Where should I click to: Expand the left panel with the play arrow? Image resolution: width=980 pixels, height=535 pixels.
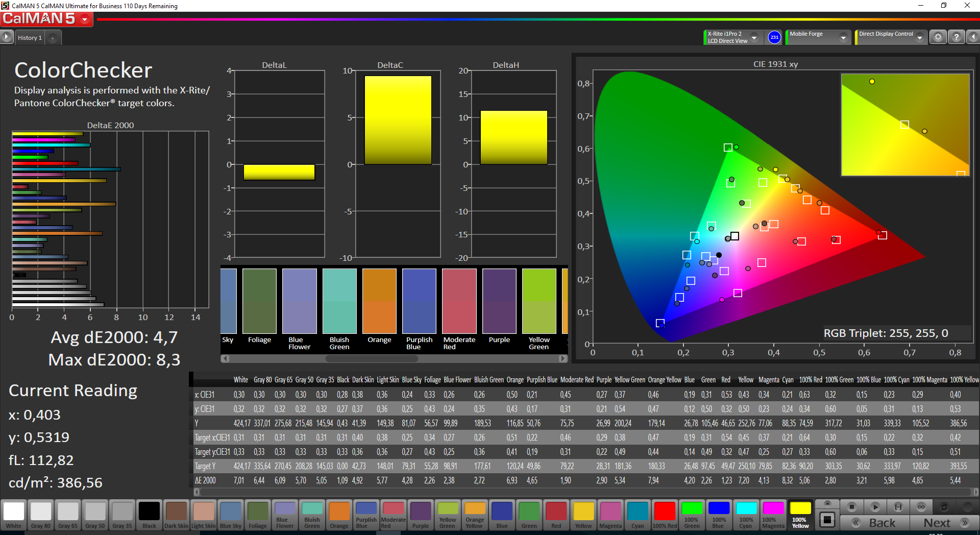(x=6, y=37)
